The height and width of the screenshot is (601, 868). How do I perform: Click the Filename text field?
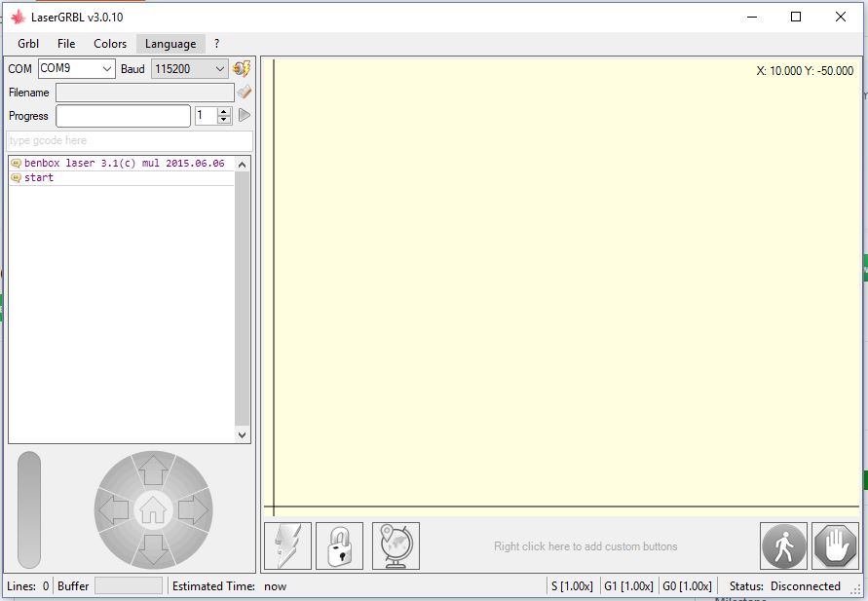point(145,93)
